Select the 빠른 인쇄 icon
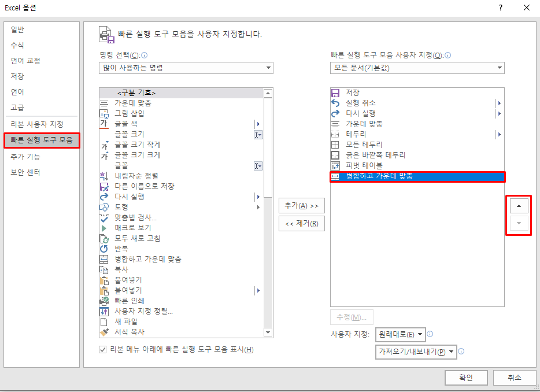Screen dimensions: 540x392 pyautogui.click(x=104, y=301)
